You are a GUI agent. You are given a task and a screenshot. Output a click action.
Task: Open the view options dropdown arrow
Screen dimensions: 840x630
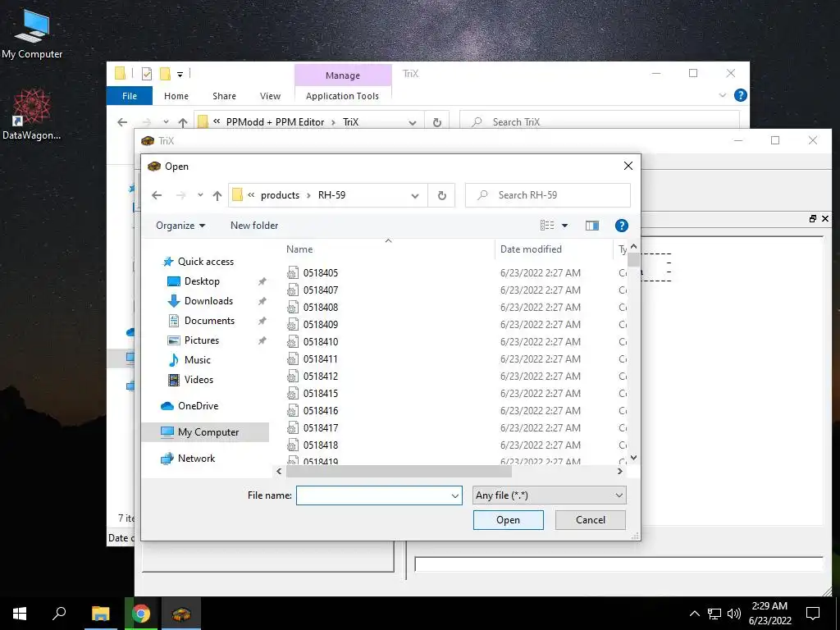tap(564, 226)
